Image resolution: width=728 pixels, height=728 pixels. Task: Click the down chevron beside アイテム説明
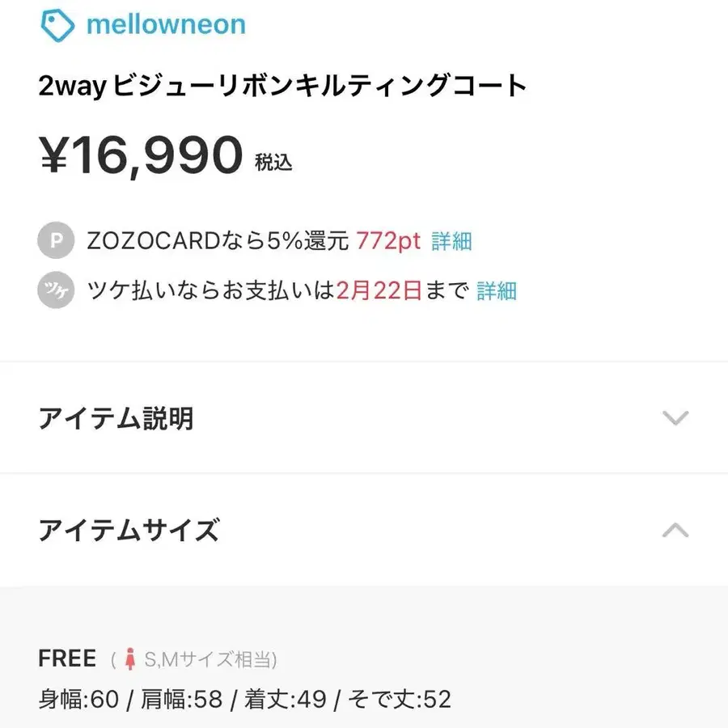[x=675, y=419]
